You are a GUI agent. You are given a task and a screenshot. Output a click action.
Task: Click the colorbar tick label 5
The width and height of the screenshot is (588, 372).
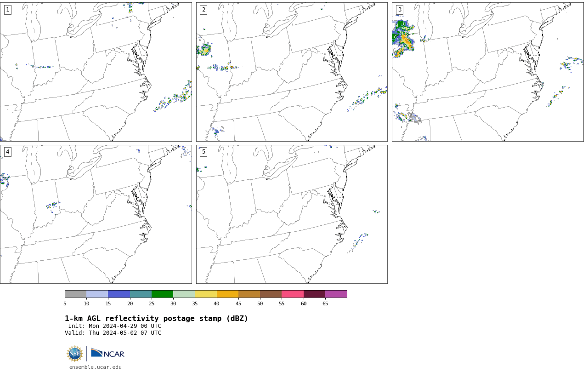[65, 303]
